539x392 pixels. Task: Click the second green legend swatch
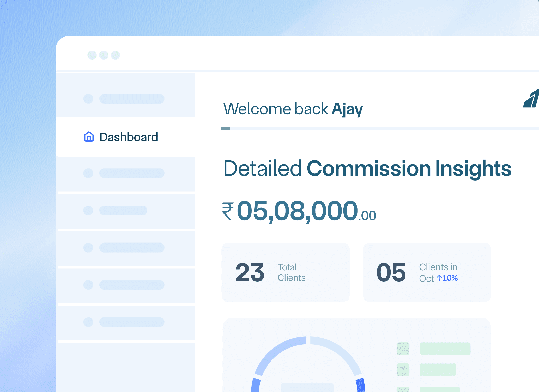[403, 370]
